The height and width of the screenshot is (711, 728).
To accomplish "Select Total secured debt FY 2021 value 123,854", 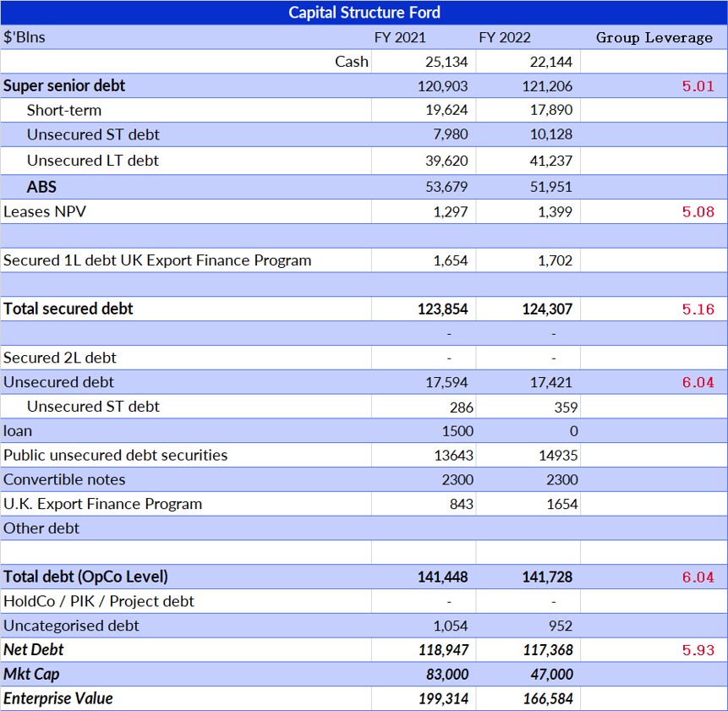I will (441, 309).
